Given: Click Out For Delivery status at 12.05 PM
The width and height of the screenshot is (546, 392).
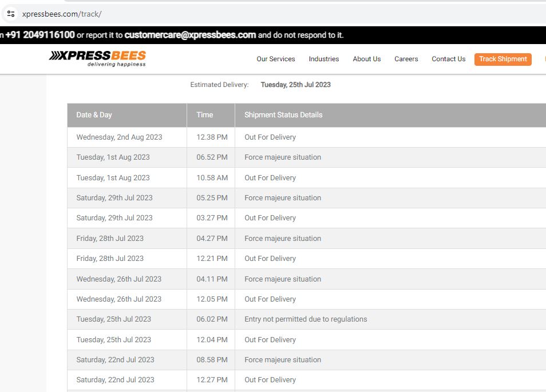Looking at the screenshot, I should [x=270, y=299].
